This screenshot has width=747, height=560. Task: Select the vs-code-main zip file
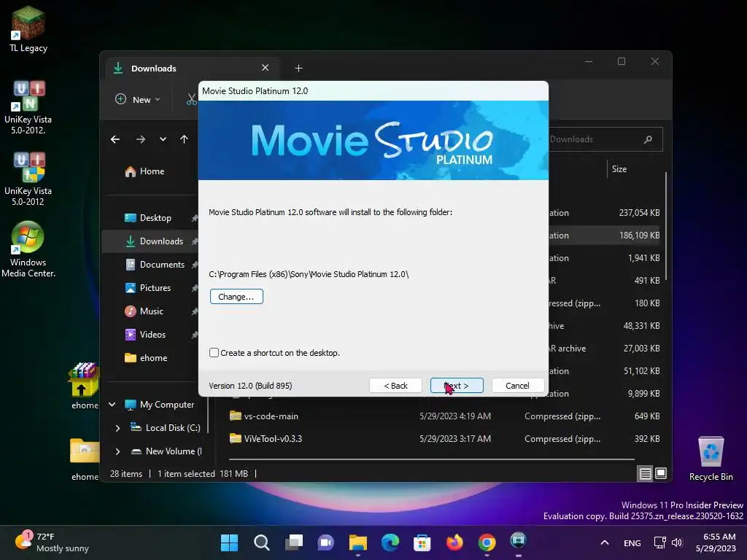point(271,416)
